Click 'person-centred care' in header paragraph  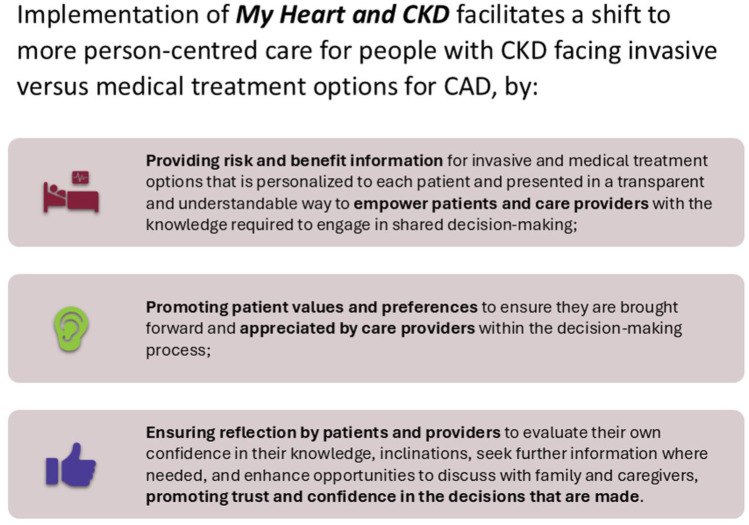click(x=198, y=51)
